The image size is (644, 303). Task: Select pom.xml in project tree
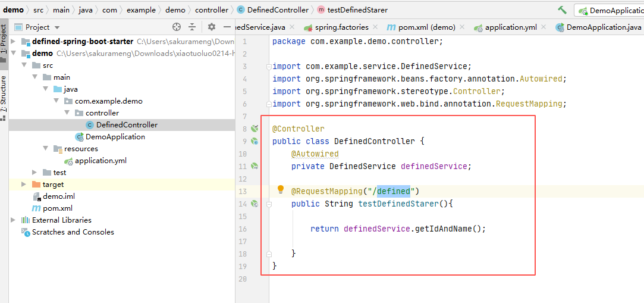[58, 208]
